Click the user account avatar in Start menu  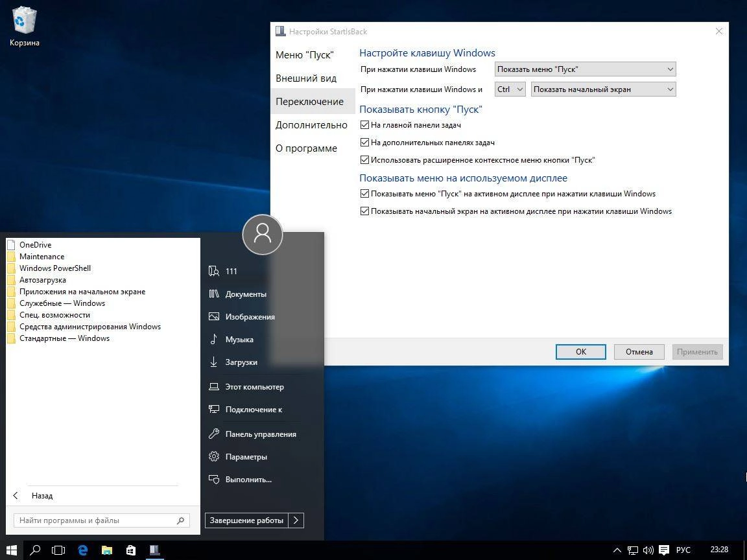[263, 234]
